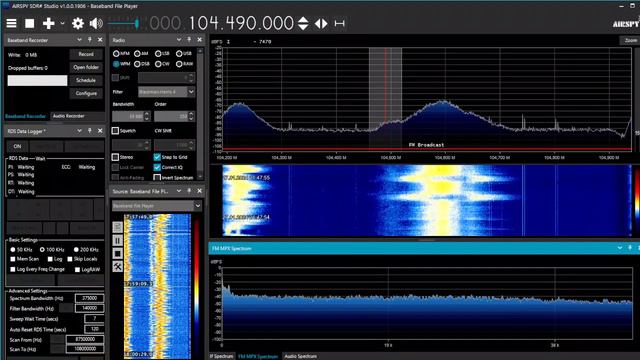
Task: Close the Radio panel
Action: [x=199, y=40]
